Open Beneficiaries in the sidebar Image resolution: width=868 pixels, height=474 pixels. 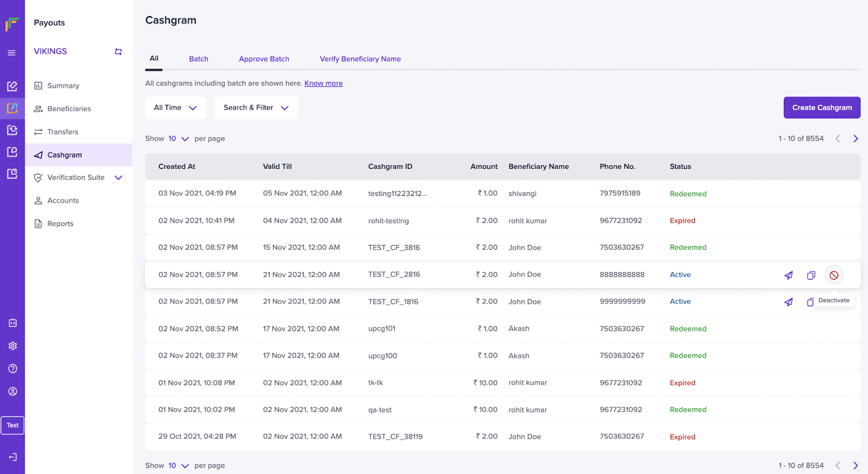coord(79,109)
